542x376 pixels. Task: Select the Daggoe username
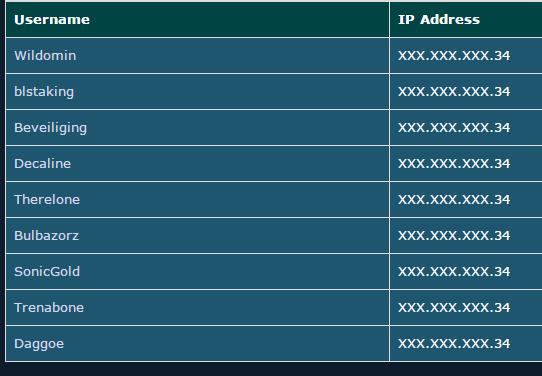pyautogui.click(x=39, y=344)
